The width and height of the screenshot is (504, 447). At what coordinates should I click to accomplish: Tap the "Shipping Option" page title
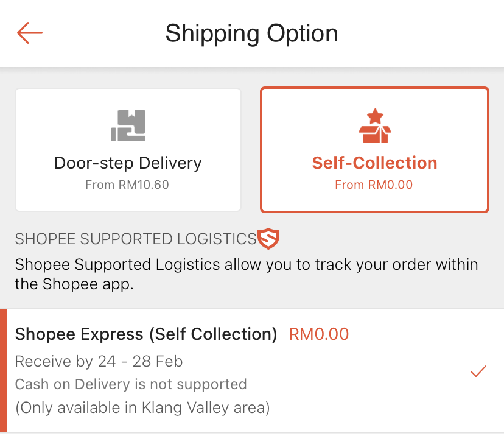(251, 33)
